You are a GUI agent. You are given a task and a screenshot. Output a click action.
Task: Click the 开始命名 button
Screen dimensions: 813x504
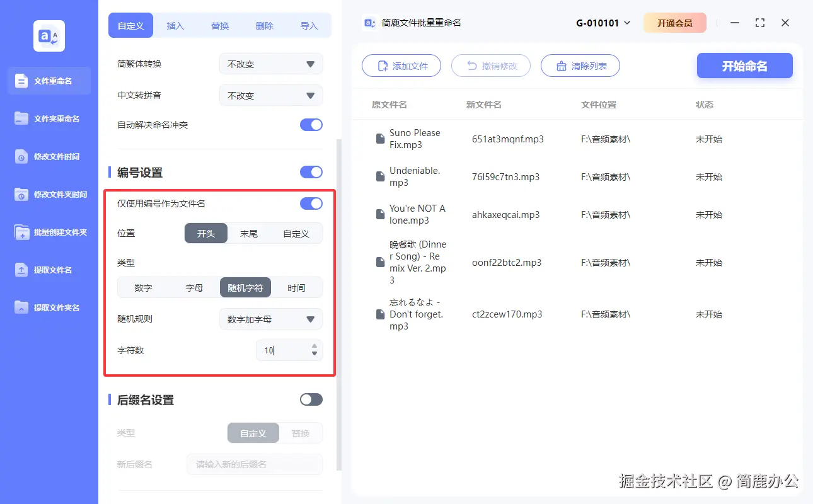point(744,66)
